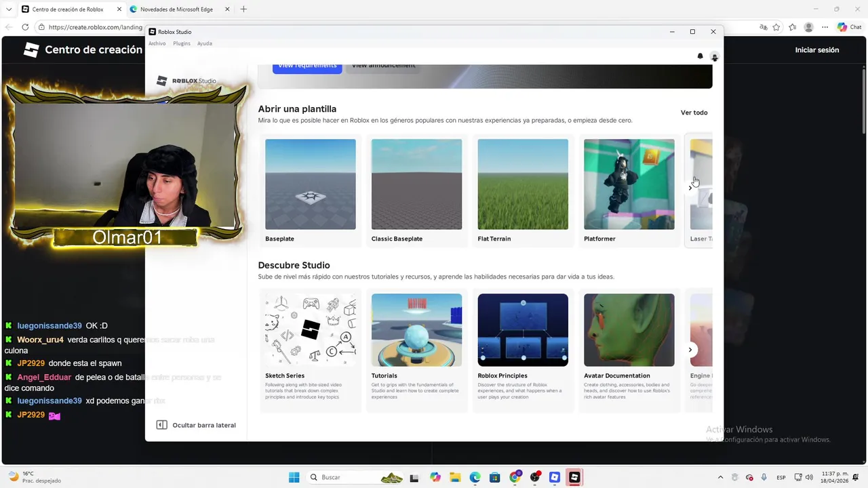Open the Platformer template

(x=629, y=190)
